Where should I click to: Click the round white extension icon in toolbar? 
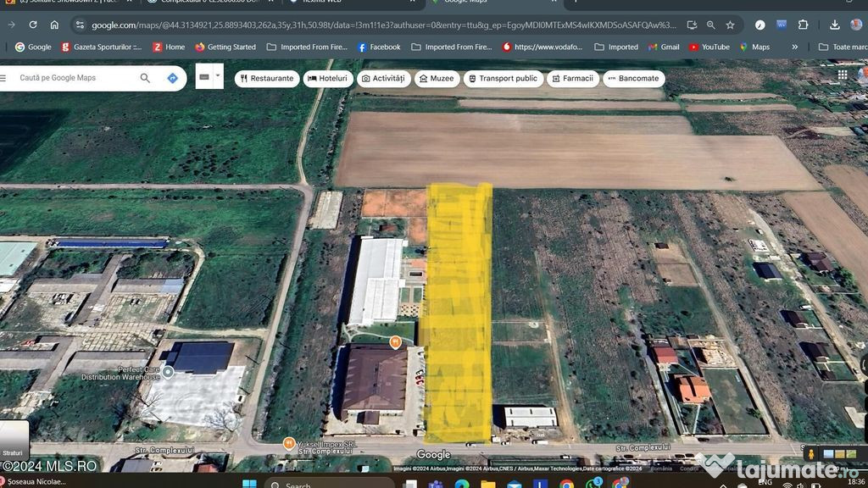[x=760, y=25]
